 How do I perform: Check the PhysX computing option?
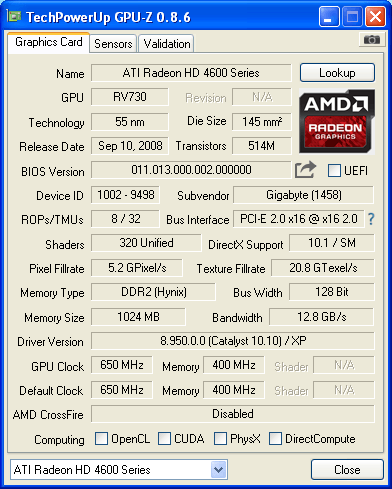click(220, 438)
